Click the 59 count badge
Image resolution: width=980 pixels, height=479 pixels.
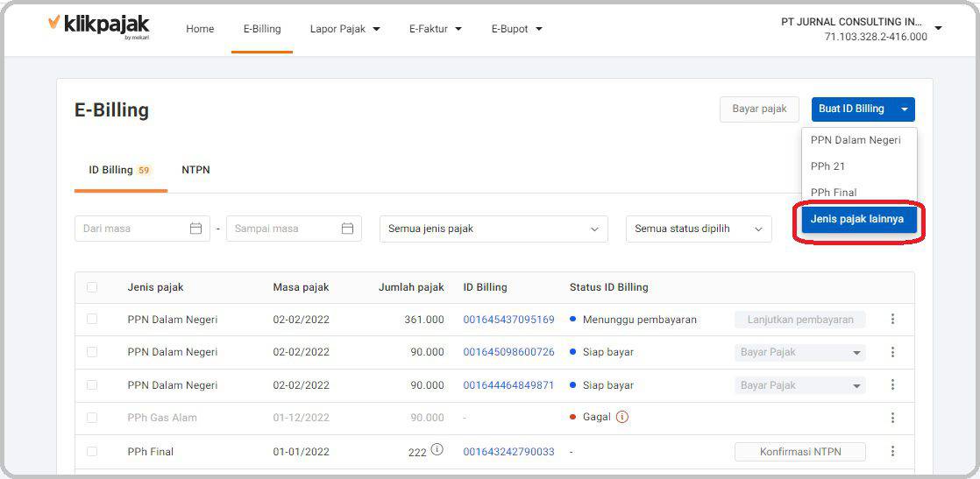(x=145, y=170)
